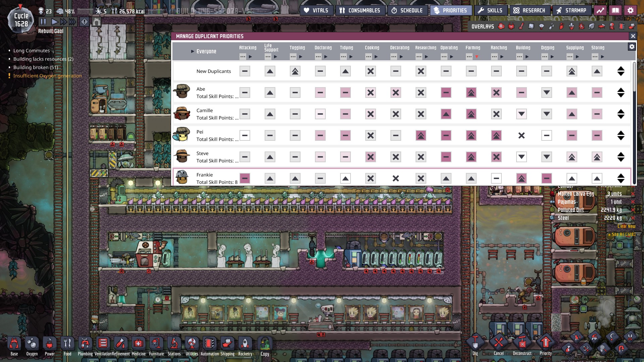Open Digging column options menu
Screen dimensions: 644x362
point(544,57)
